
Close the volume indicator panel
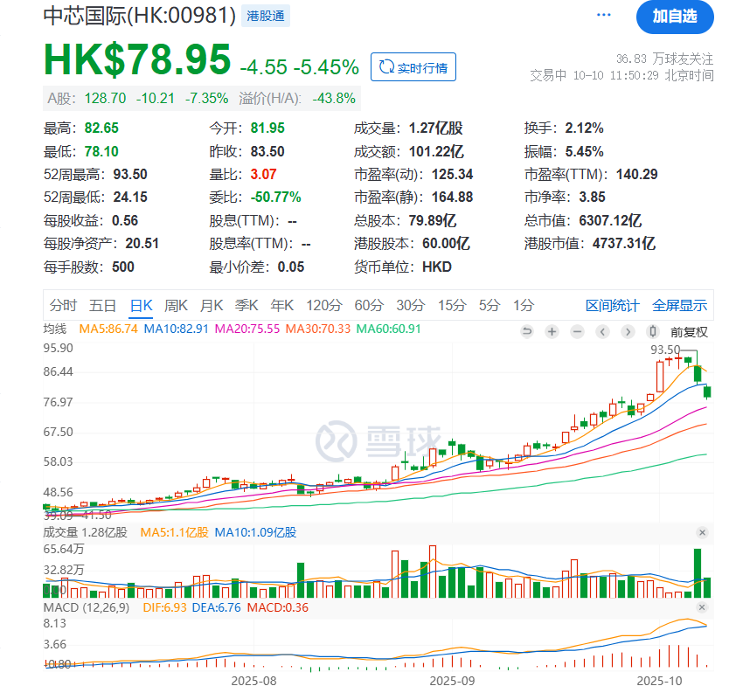[x=702, y=532]
